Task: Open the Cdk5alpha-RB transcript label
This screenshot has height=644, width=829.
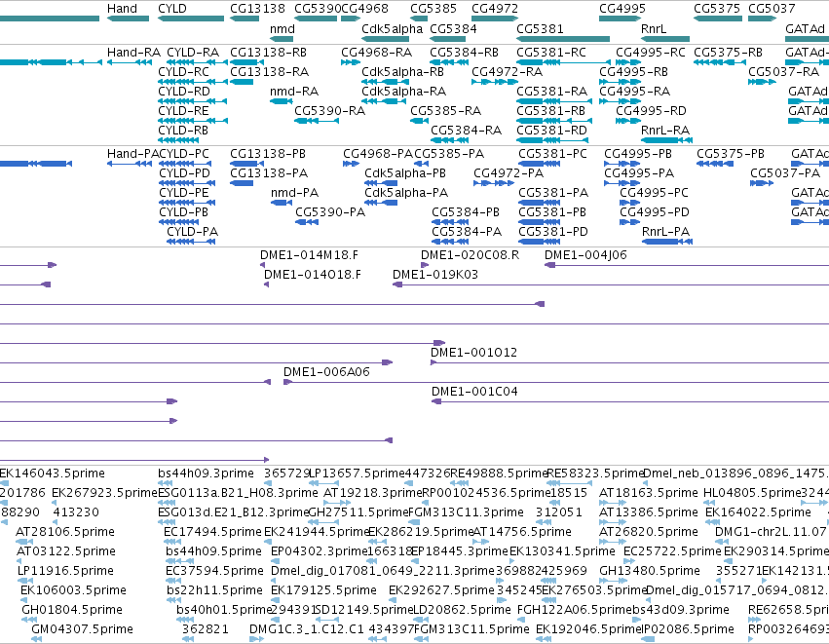Action: [403, 72]
